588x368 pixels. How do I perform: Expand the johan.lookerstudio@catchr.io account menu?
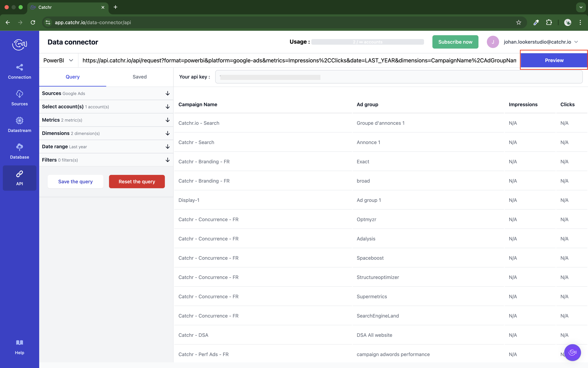click(541, 42)
